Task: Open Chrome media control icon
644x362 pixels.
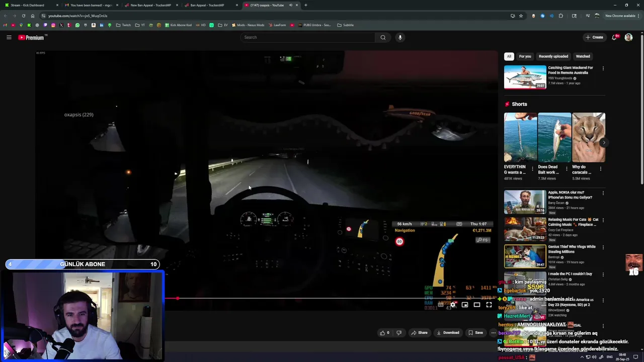Action: point(588,16)
